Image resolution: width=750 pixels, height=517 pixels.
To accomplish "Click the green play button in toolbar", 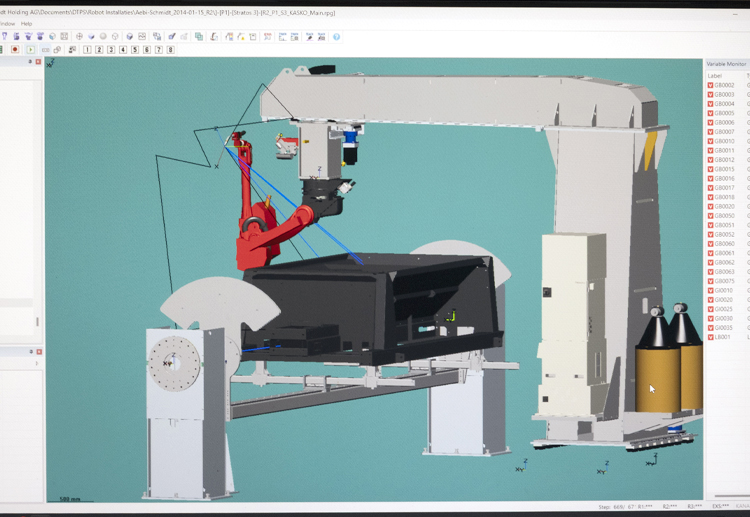I will pos(30,49).
